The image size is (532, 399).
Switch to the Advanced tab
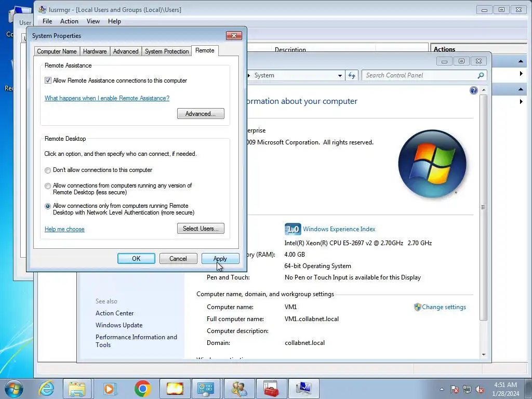coord(126,51)
